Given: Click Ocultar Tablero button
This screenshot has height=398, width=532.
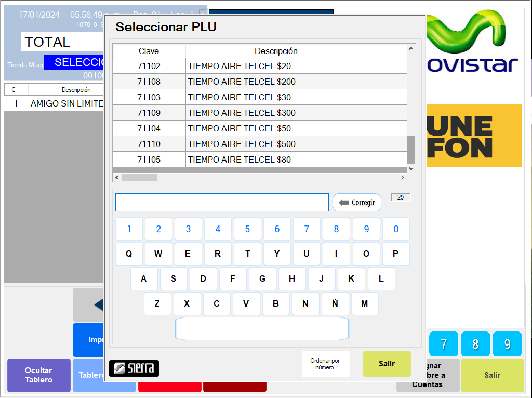Looking at the screenshot, I should pyautogui.click(x=39, y=375).
